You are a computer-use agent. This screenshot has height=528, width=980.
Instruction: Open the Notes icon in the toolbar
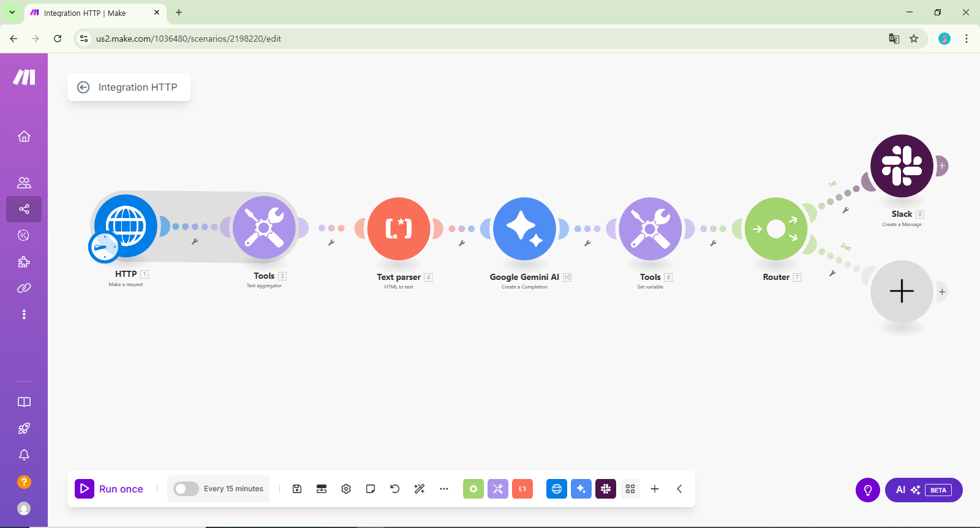click(371, 489)
